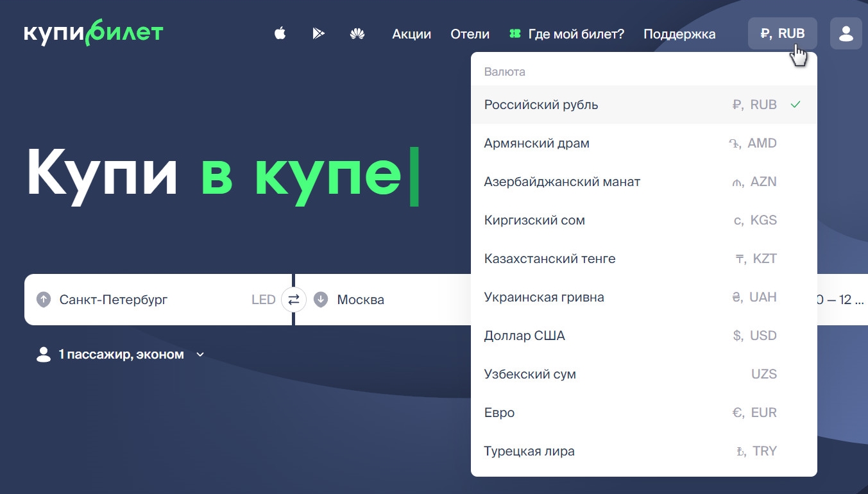Click the КупиБилет logo

coord(94,33)
